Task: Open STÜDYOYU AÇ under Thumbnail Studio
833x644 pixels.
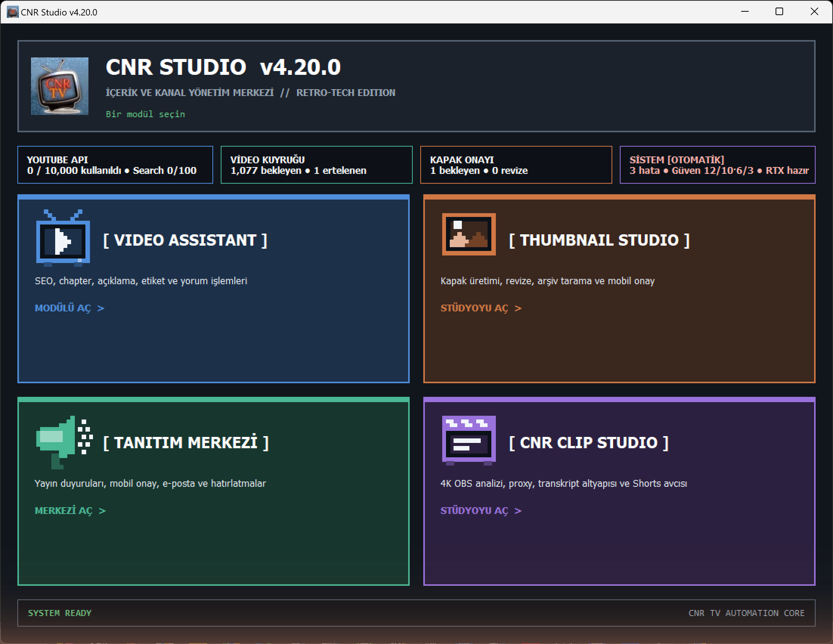Action: tap(481, 308)
